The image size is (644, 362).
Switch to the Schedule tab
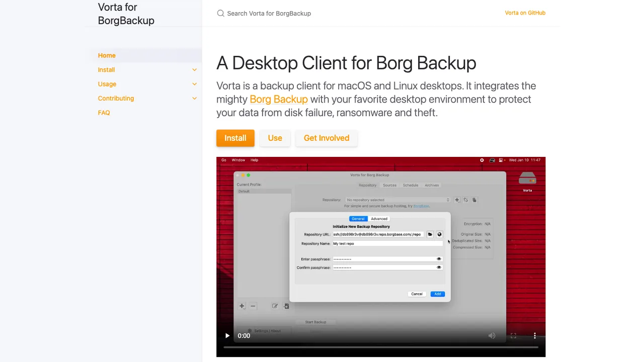[x=411, y=186]
